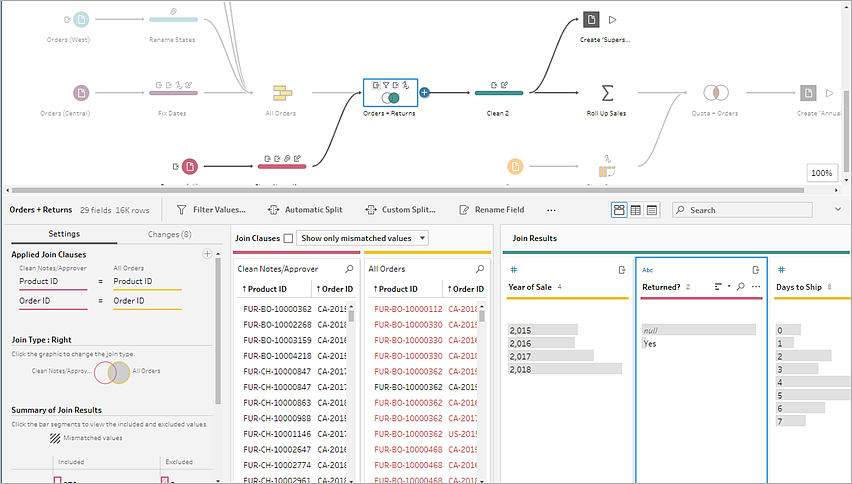The height and width of the screenshot is (484, 852).
Task: Click the Quota + Orders join step icon
Action: tap(715, 93)
